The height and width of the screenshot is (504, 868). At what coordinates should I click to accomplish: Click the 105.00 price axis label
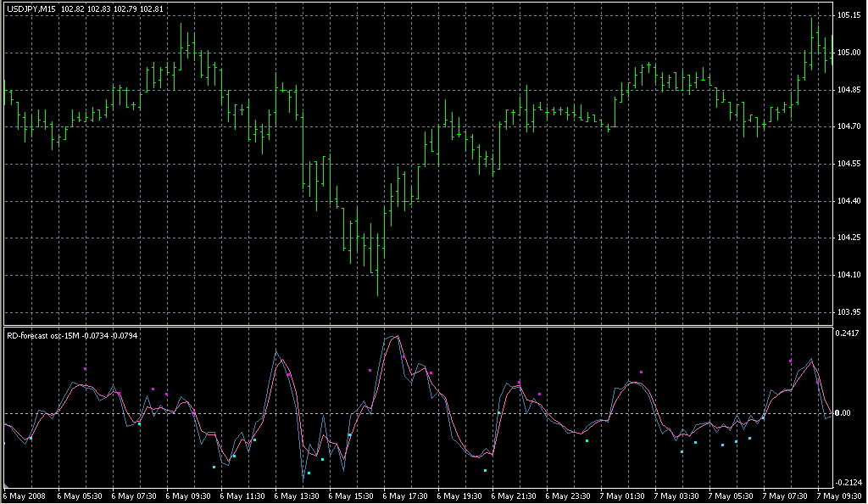coord(849,53)
